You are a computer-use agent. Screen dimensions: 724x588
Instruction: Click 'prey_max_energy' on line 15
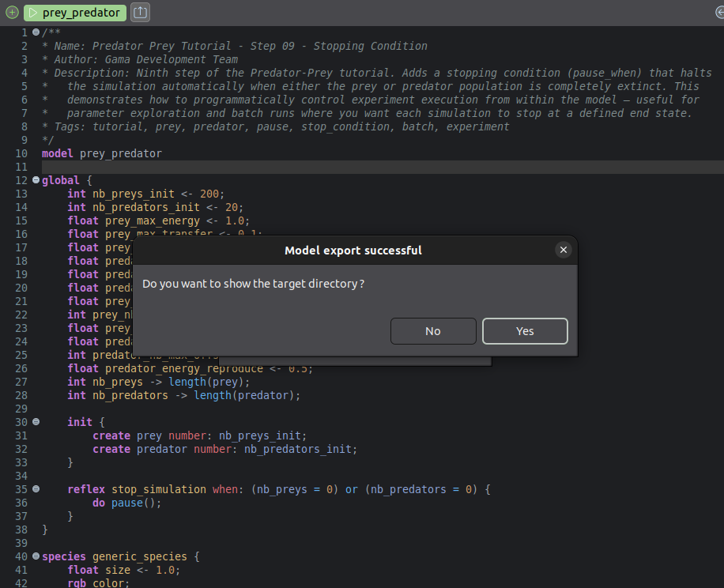(153, 220)
